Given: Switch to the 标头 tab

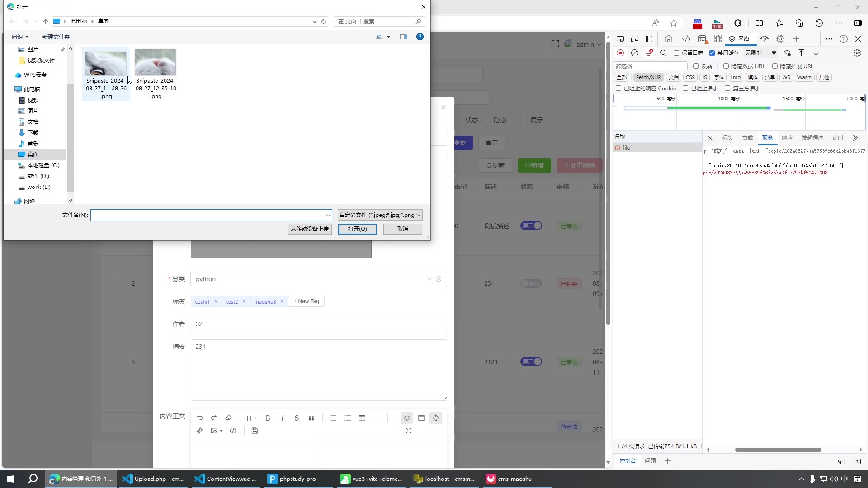Looking at the screenshot, I should tap(727, 138).
